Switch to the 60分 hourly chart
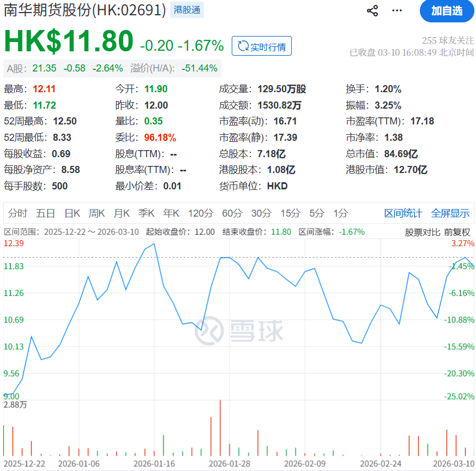The width and height of the screenshot is (476, 471). pos(232,213)
